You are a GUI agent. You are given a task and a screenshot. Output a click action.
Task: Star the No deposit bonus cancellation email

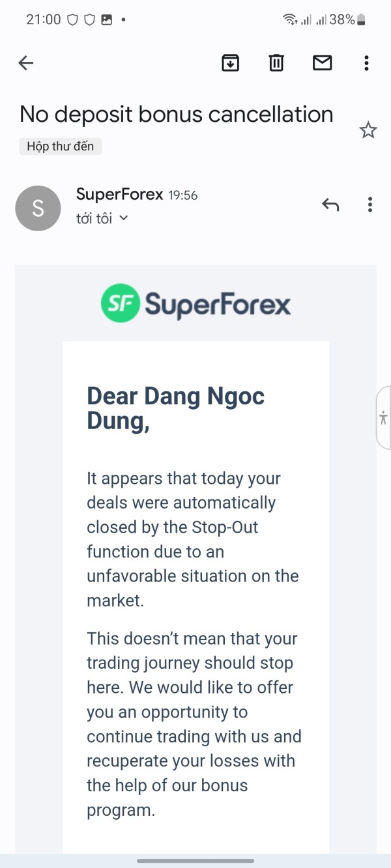[x=368, y=130]
